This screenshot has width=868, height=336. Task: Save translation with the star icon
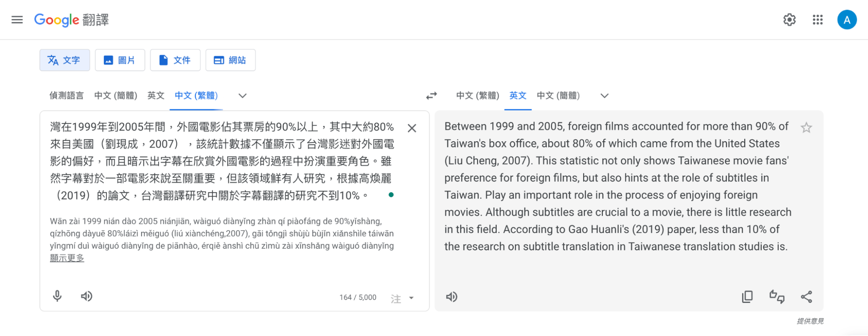click(806, 128)
